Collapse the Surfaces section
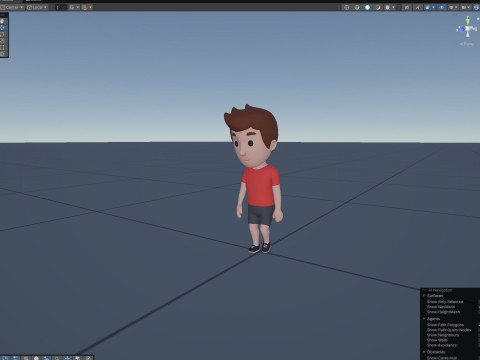Screen dimensions: 480x360 424,296
